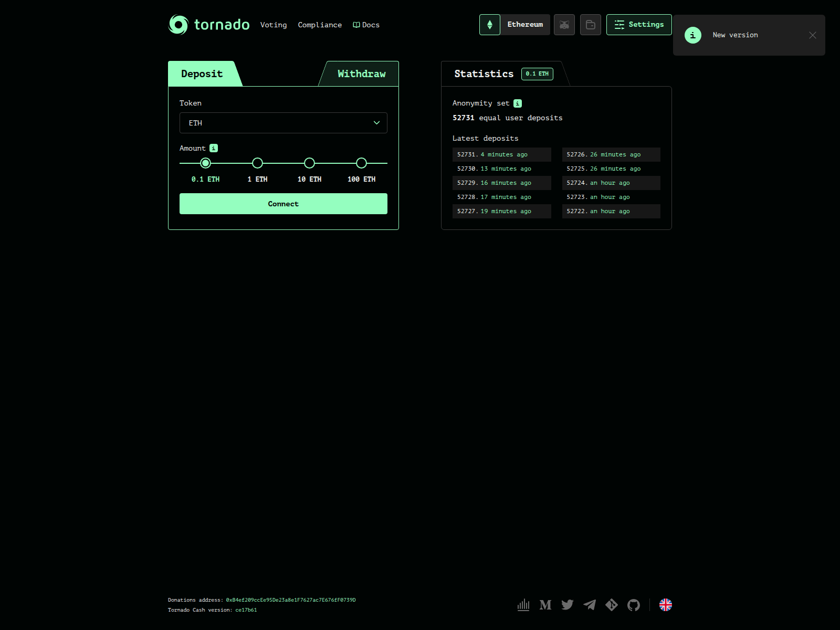Click the statistics chart icon in the footer
840x630 pixels.
(x=523, y=605)
